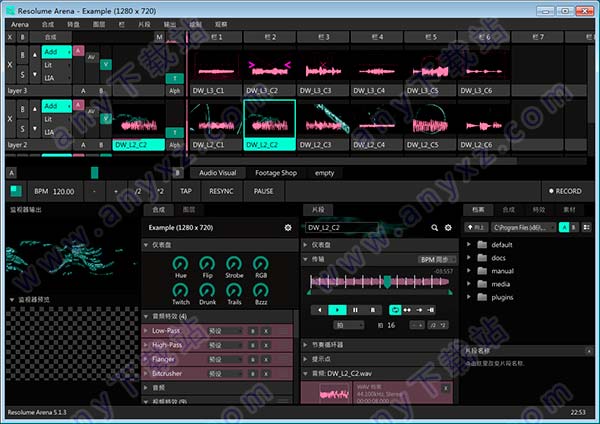Click the clip transport playhead marker
600x424 pixels.
point(387,282)
